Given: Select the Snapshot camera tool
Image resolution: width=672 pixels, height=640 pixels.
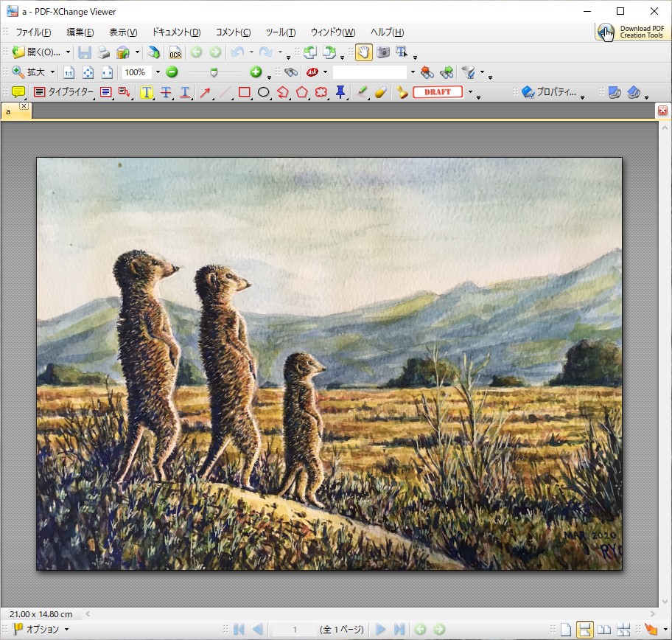Looking at the screenshot, I should click(x=383, y=52).
